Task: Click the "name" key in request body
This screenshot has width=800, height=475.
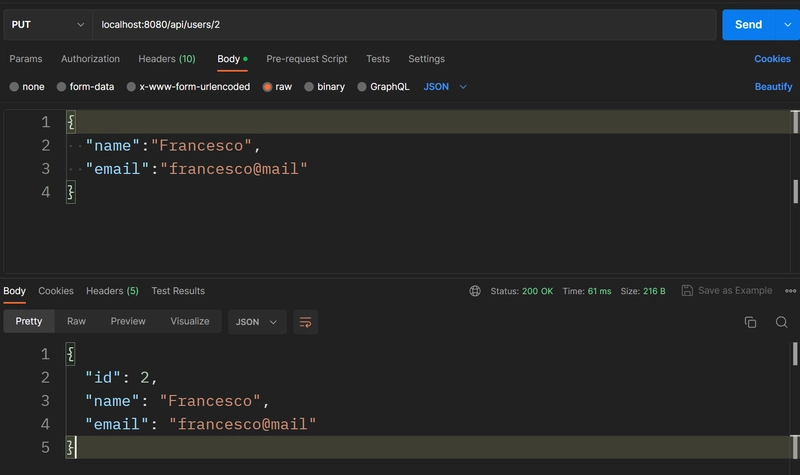Action: pos(112,145)
